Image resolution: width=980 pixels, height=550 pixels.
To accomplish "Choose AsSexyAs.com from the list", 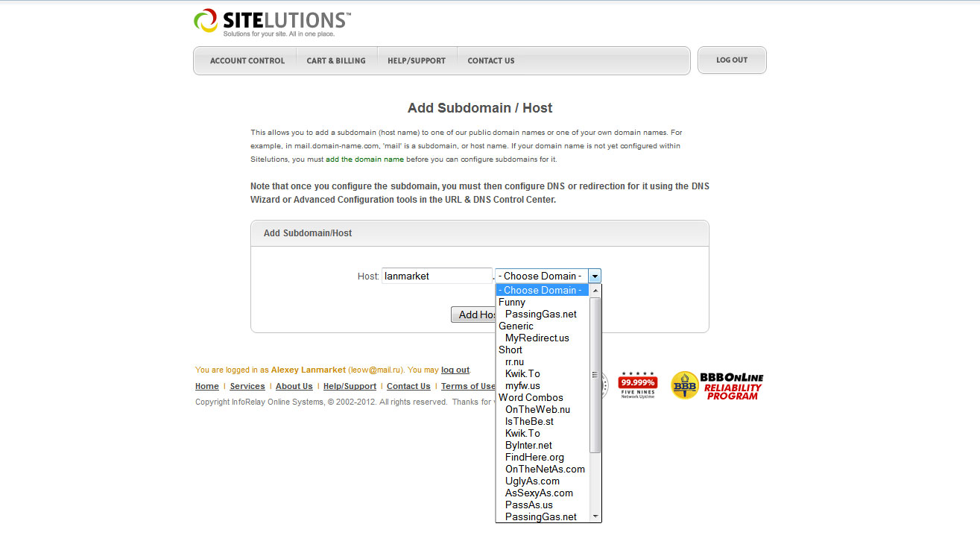I will tap(539, 493).
